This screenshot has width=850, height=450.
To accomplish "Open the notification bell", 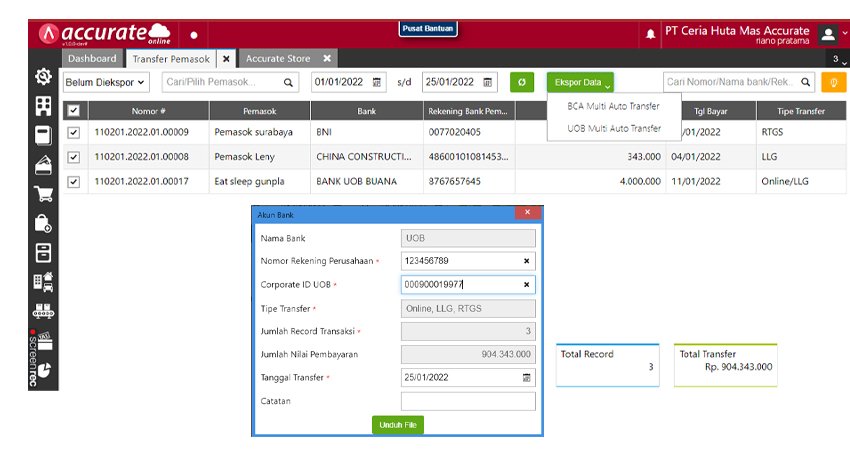I will pyautogui.click(x=652, y=34).
